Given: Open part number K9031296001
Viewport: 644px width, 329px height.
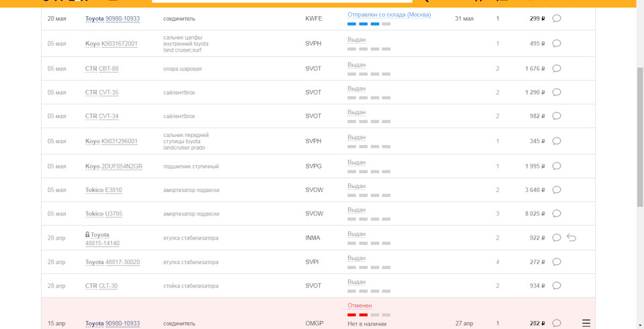Looking at the screenshot, I should (x=119, y=142).
